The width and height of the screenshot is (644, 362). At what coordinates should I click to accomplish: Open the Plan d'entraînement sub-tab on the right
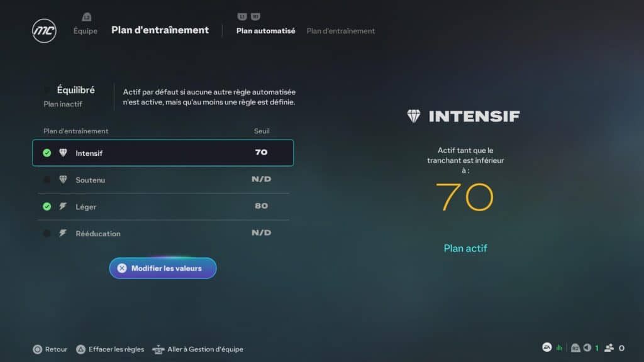[x=340, y=31]
